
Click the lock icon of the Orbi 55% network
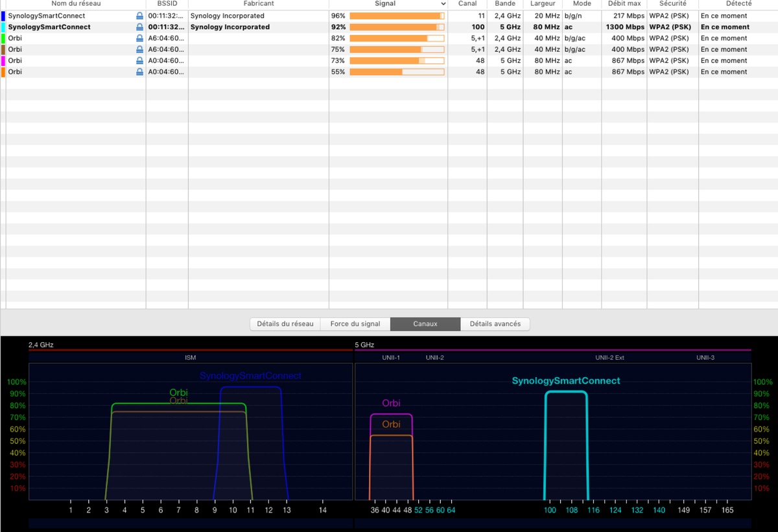click(x=139, y=72)
